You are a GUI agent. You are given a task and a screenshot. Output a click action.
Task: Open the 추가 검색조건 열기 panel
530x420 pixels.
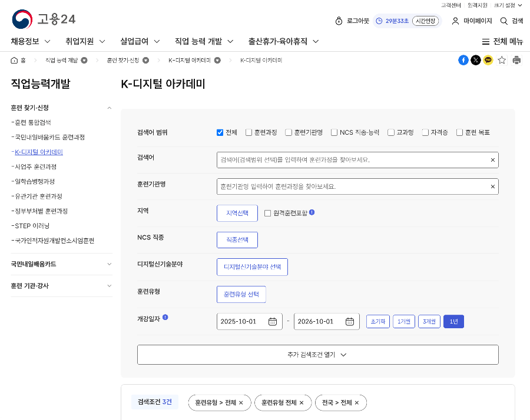(317, 354)
